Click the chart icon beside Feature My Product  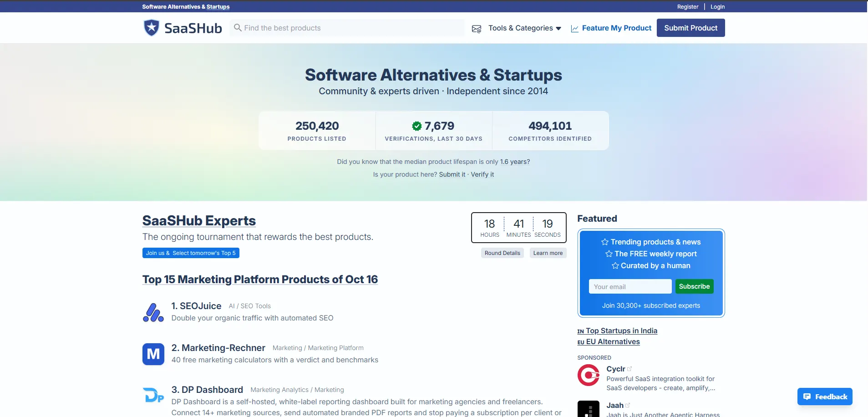click(x=575, y=29)
